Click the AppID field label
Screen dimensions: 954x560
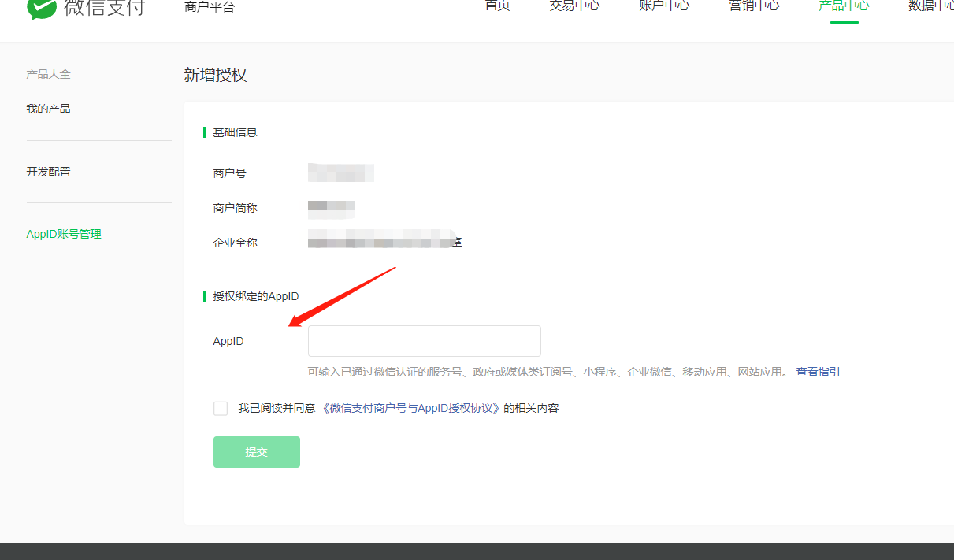[228, 342]
